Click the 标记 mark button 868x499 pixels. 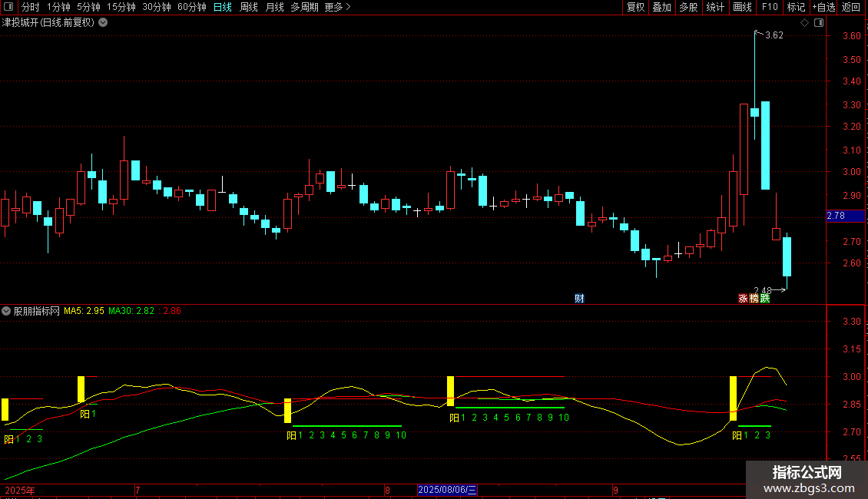pyautogui.click(x=796, y=7)
